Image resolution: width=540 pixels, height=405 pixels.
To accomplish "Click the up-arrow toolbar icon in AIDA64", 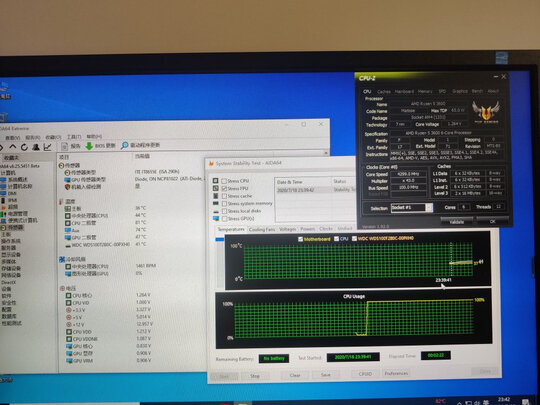I will 13,147.
